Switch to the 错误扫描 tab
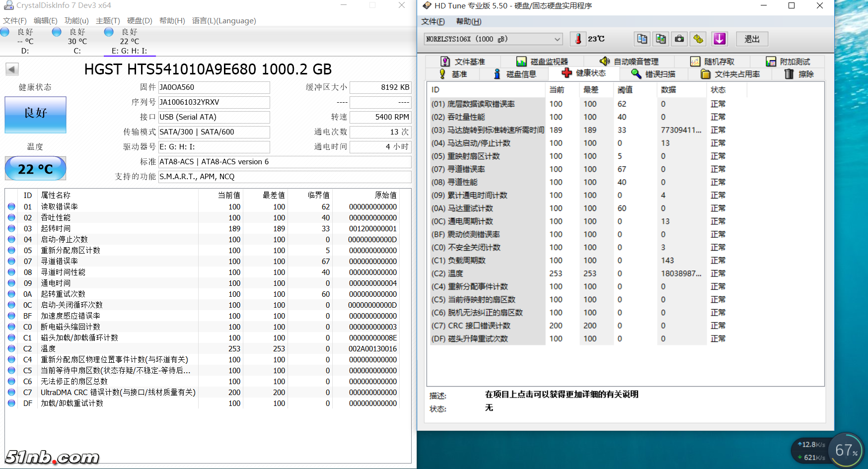The width and height of the screenshot is (868, 469). tap(653, 74)
